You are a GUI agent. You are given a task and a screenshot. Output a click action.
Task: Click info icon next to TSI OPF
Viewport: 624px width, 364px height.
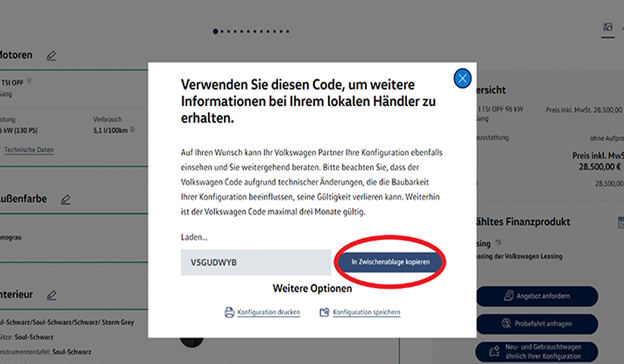[x=29, y=81]
